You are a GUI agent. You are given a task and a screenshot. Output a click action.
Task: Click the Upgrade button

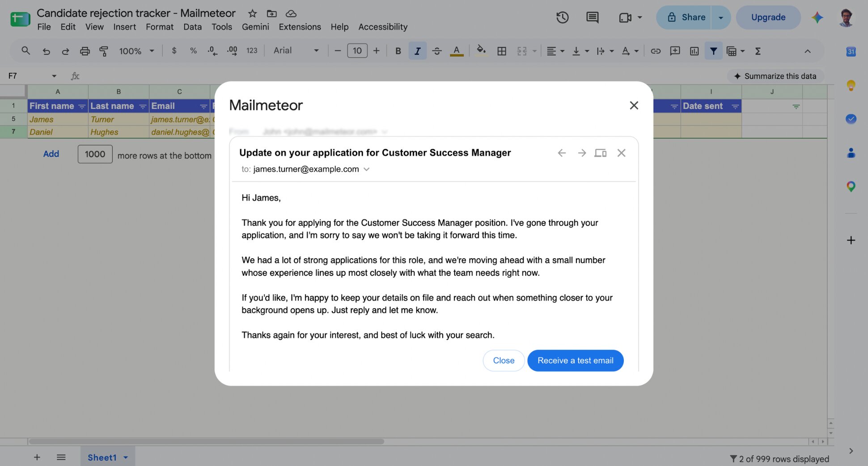(768, 17)
